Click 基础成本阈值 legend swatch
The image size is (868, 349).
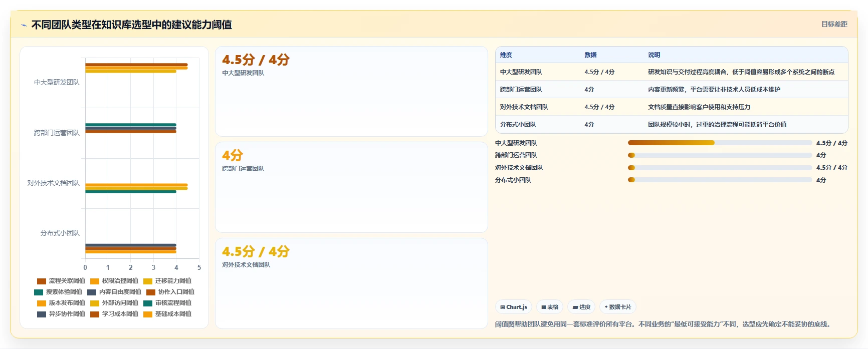coord(148,314)
